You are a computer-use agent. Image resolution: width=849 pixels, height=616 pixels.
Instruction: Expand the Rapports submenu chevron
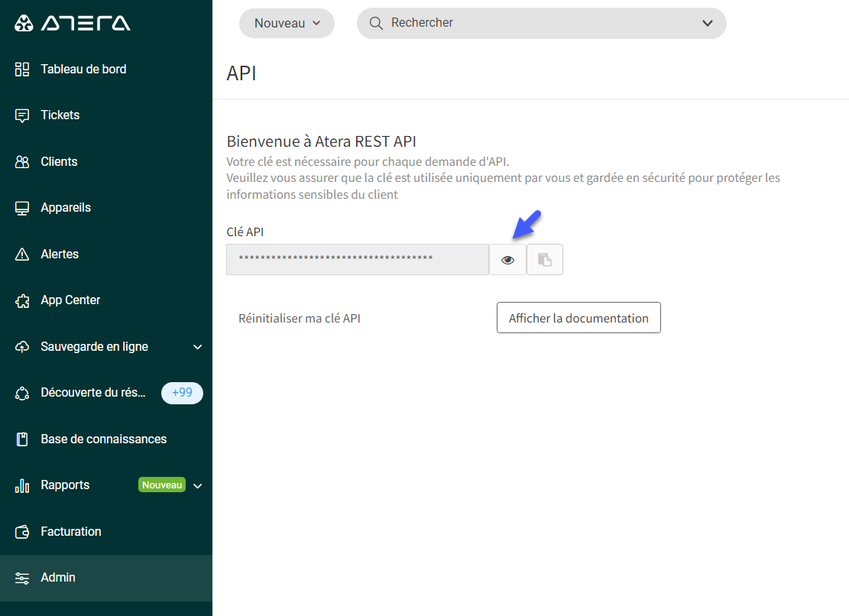click(x=198, y=486)
